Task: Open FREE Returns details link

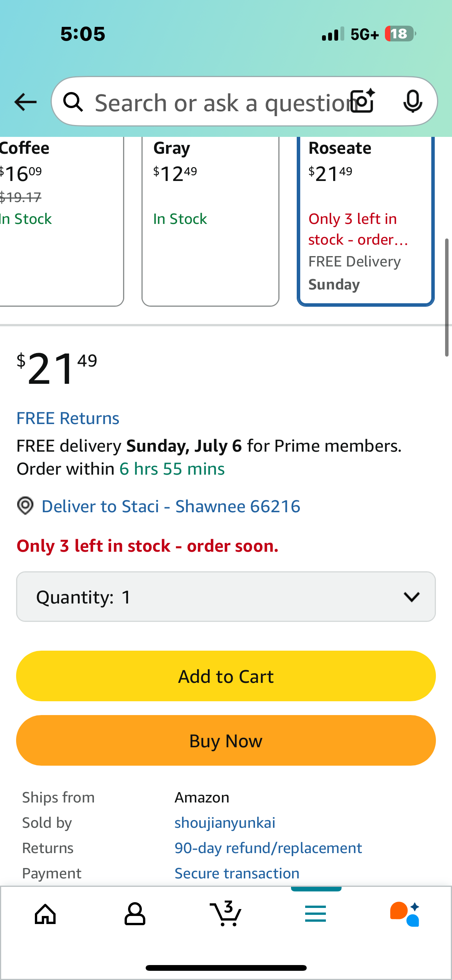Action: point(68,418)
